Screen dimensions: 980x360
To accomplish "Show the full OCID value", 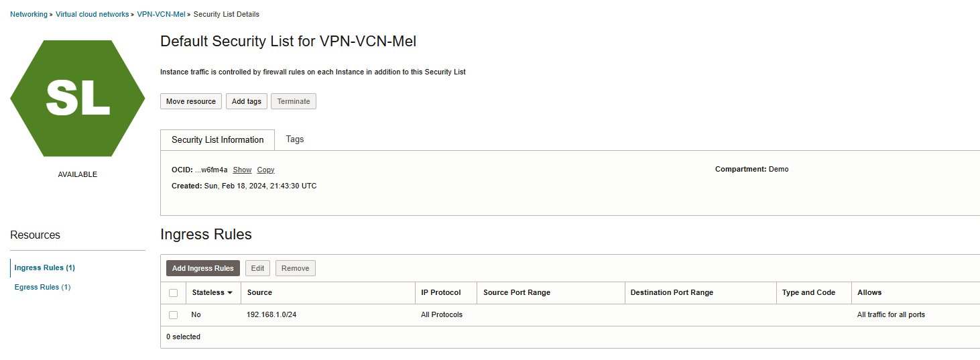I will (x=242, y=170).
